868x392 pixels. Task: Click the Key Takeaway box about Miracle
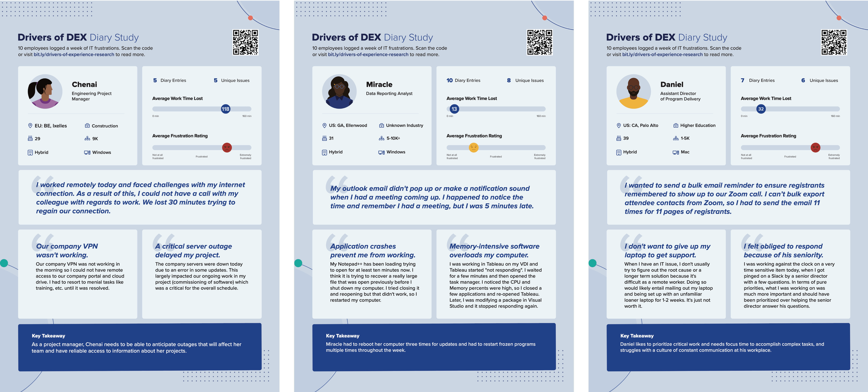pos(434,347)
